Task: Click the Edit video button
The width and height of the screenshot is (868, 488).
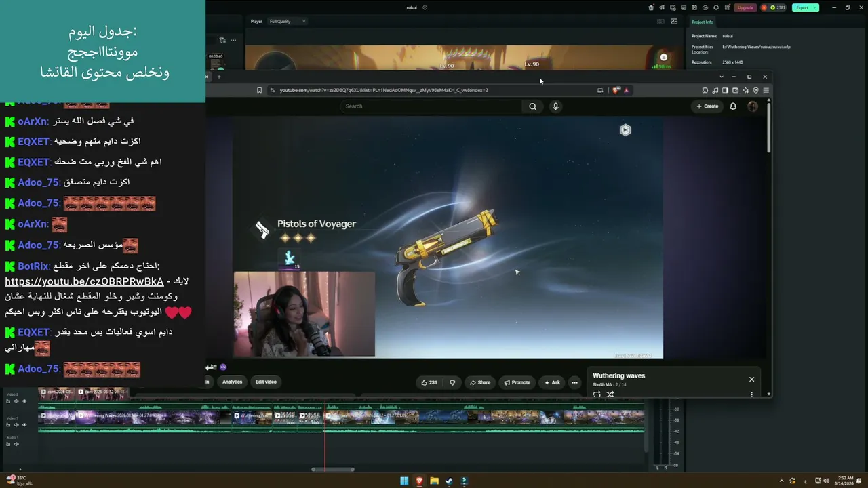Action: tap(266, 382)
